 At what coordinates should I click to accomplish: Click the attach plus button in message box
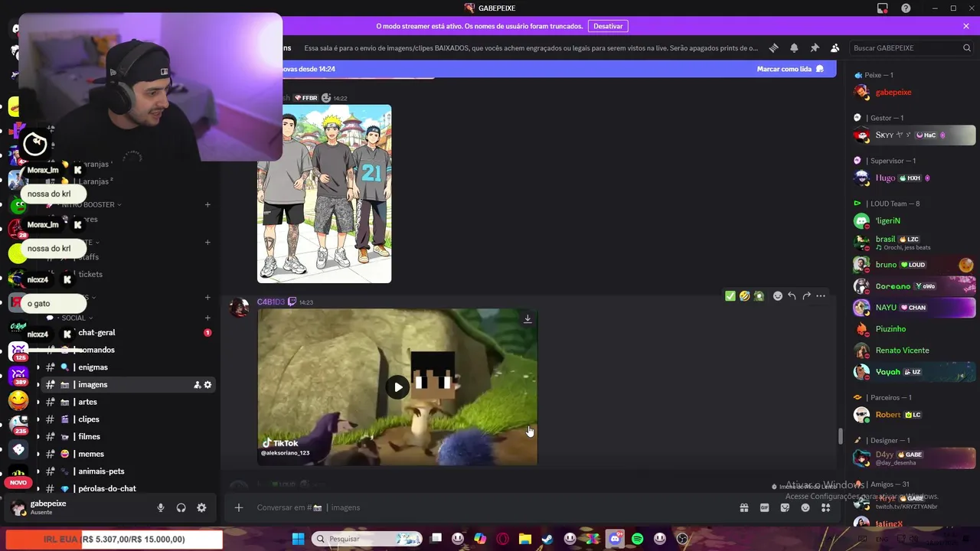(238, 507)
